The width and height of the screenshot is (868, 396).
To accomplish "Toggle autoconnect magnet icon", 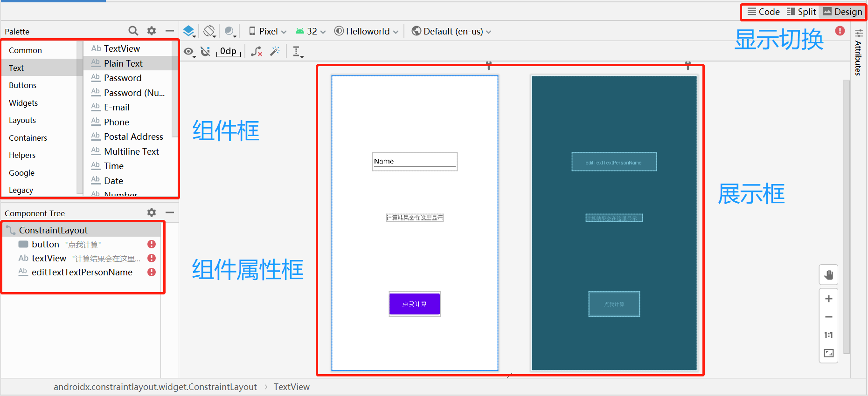I will (205, 51).
